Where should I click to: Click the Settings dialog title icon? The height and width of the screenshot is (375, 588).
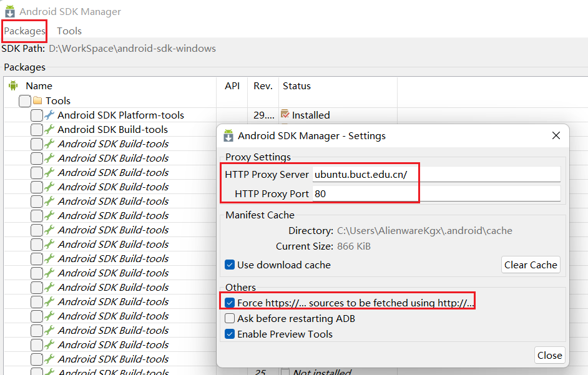[x=228, y=135]
